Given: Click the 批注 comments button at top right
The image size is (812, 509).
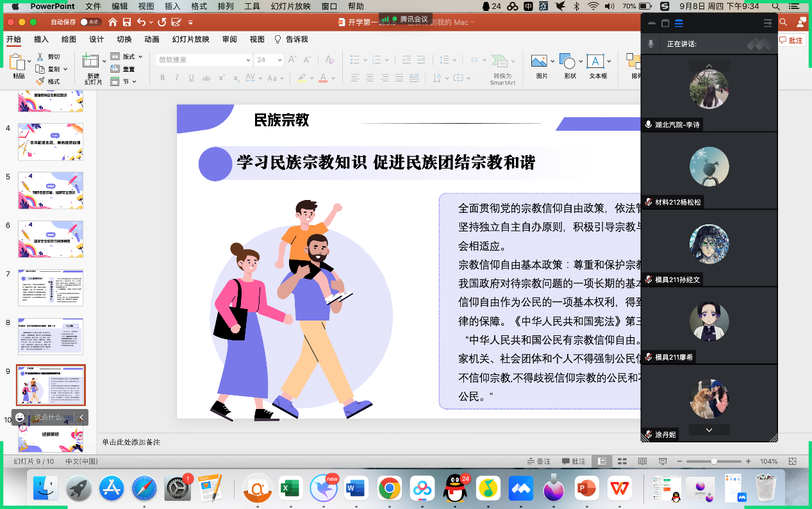Looking at the screenshot, I should coord(791,40).
